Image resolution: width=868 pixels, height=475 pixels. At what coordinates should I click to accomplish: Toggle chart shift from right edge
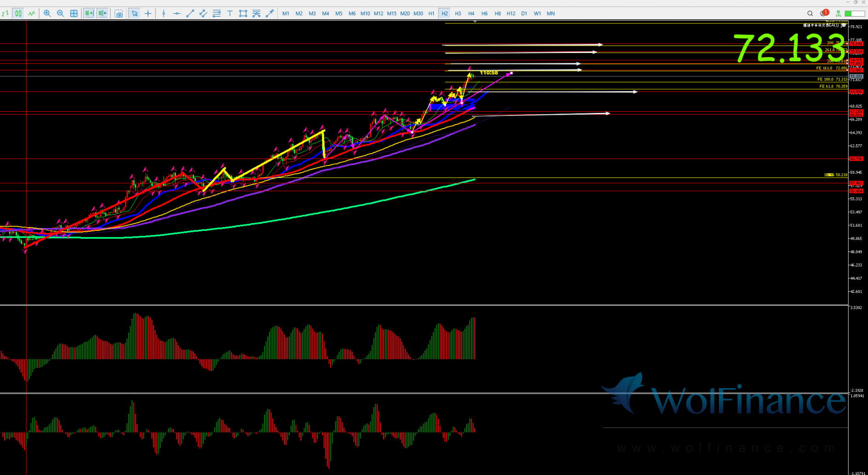102,13
